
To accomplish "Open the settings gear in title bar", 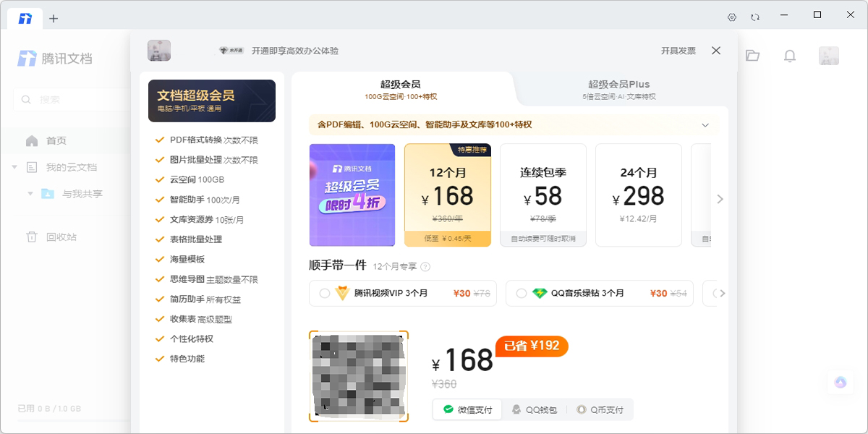I will [x=731, y=17].
